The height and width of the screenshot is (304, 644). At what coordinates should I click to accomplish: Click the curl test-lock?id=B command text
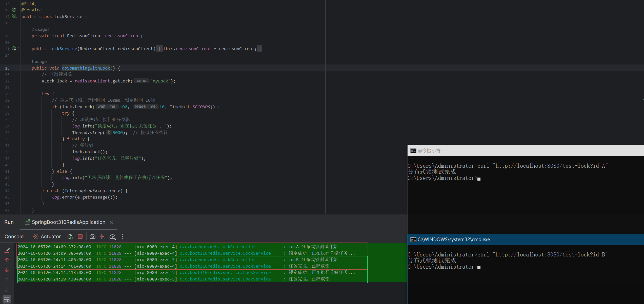click(542, 254)
